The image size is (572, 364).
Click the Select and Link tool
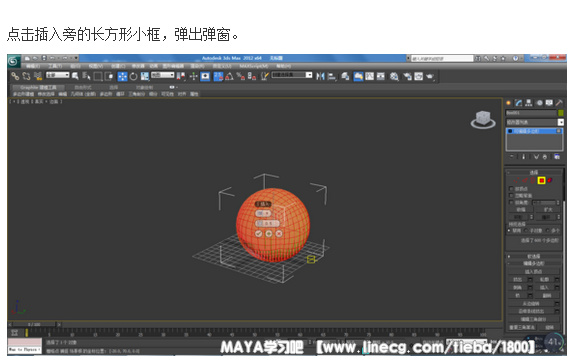pyautogui.click(x=15, y=76)
